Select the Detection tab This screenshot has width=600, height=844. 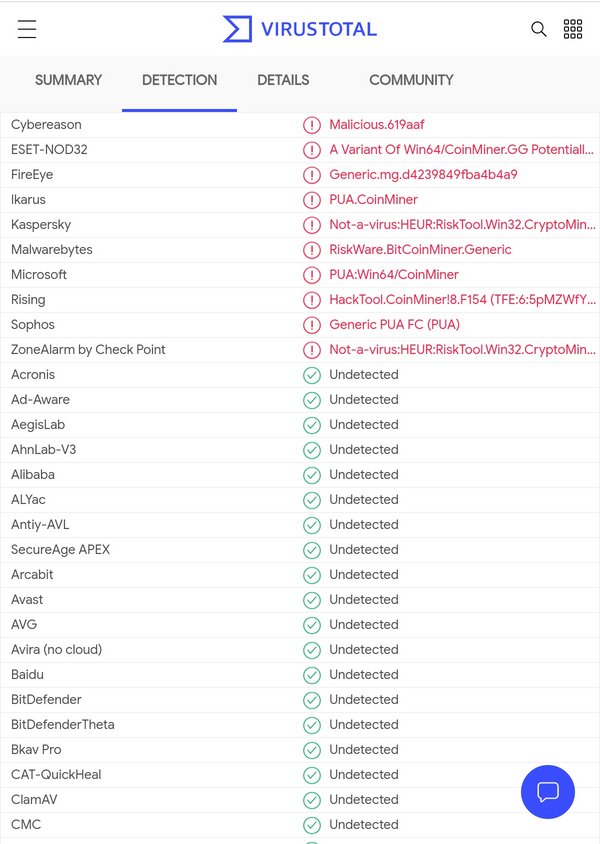tap(179, 80)
